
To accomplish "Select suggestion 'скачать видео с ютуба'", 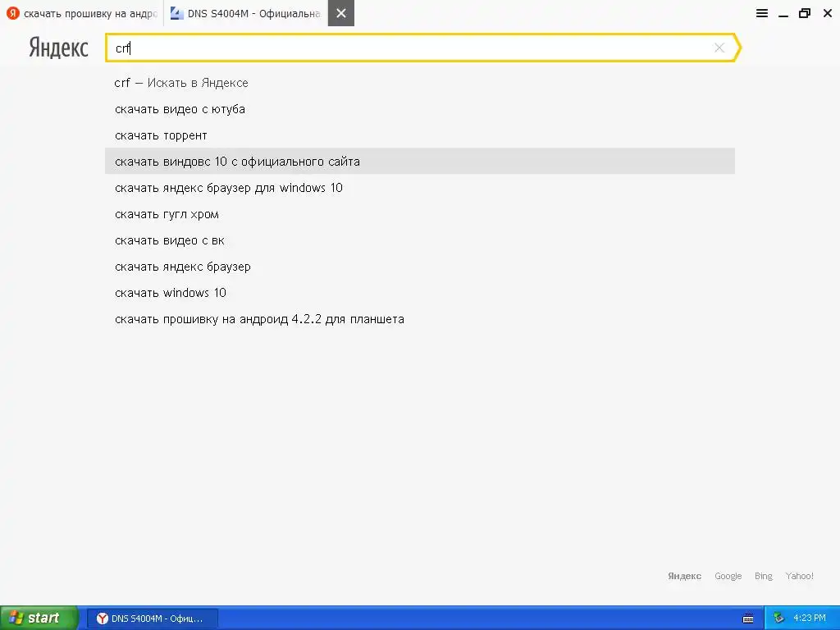I will coord(419,109).
